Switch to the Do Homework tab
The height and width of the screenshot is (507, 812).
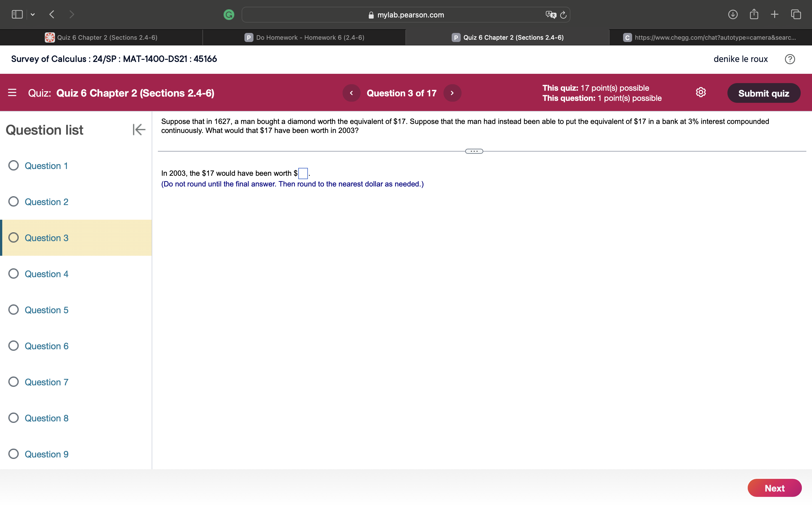pos(304,37)
